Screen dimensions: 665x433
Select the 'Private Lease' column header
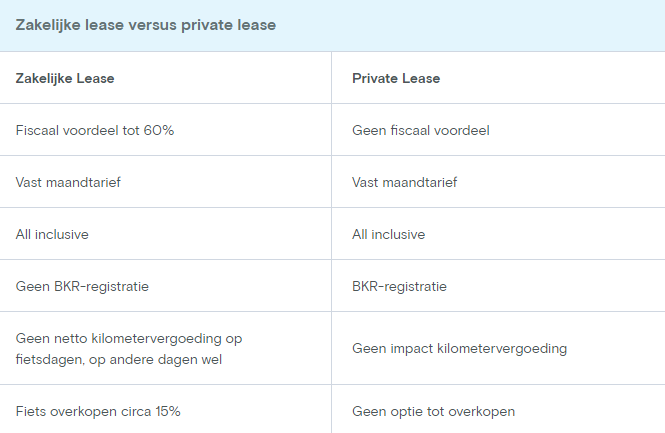click(x=396, y=78)
